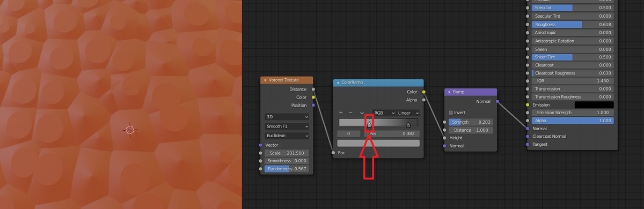Click the Anisotropic Rotation slider
This screenshot has height=209, width=644.
tap(573, 41)
